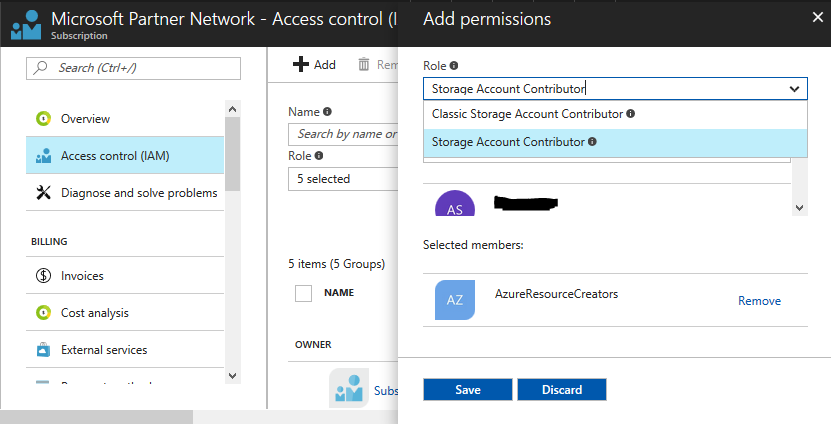Image resolution: width=831 pixels, height=424 pixels.
Task: Click the Overview icon in sidebar
Action: coord(43,119)
